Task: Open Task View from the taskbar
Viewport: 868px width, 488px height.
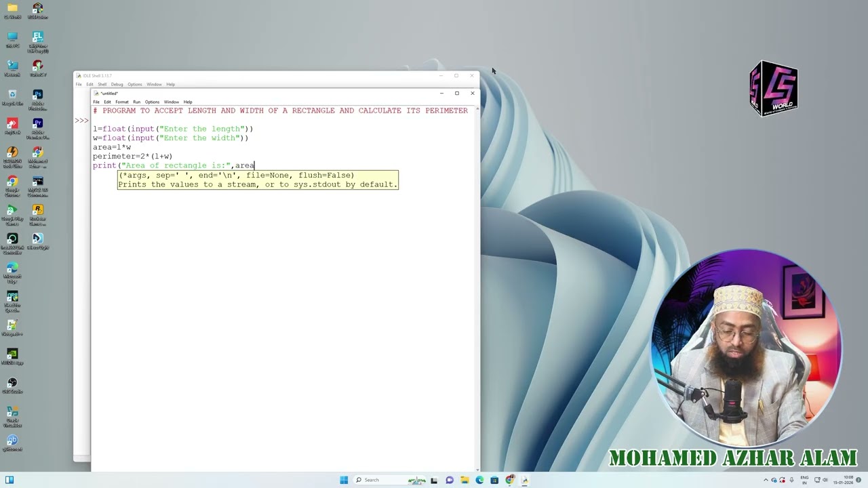Action: (434, 480)
